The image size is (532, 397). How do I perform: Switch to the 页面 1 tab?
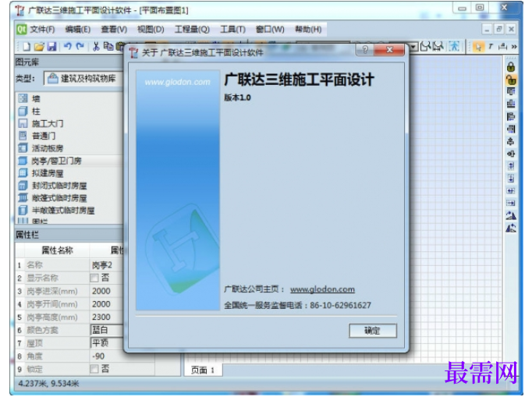(203, 370)
